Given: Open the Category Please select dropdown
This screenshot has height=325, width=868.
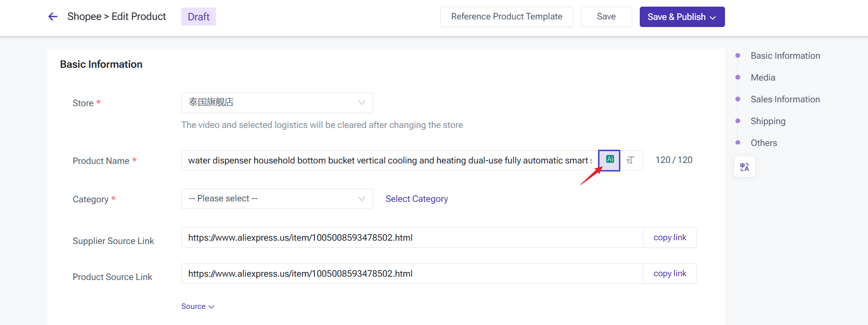Looking at the screenshot, I should point(277,199).
